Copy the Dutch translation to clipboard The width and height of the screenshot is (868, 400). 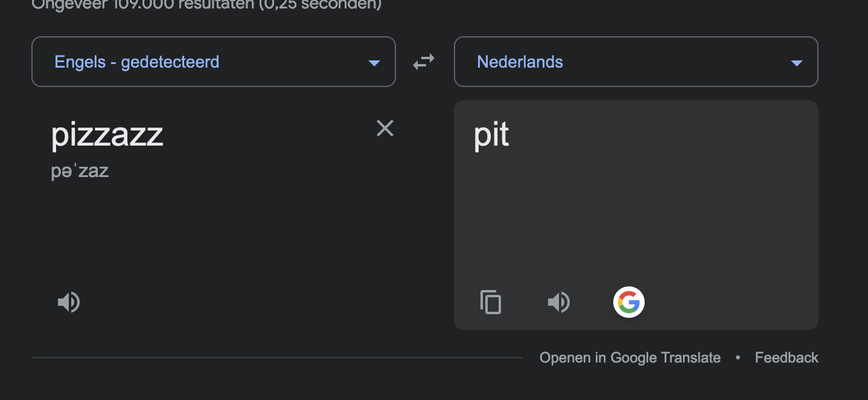tap(491, 302)
